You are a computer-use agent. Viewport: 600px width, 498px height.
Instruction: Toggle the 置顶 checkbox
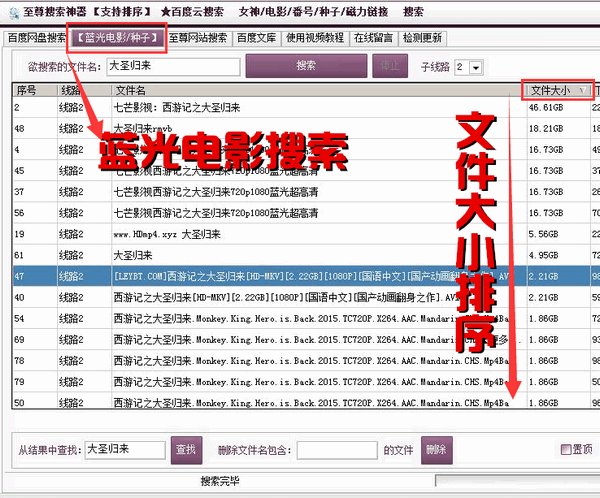tap(566, 449)
